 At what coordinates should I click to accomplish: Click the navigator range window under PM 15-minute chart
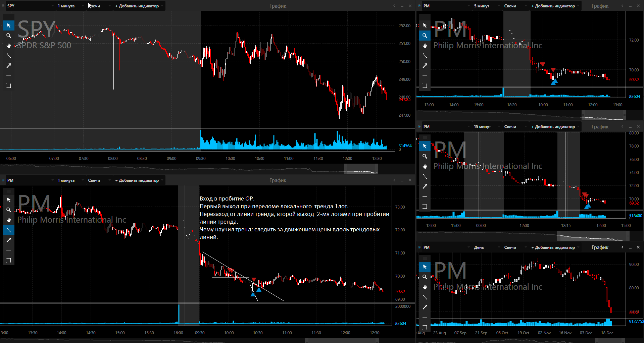[593, 236]
